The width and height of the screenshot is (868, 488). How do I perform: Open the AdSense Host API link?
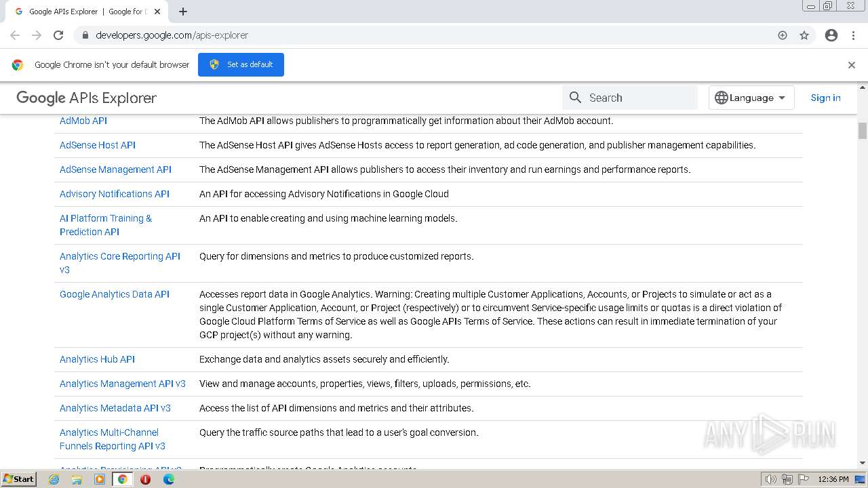tap(98, 145)
